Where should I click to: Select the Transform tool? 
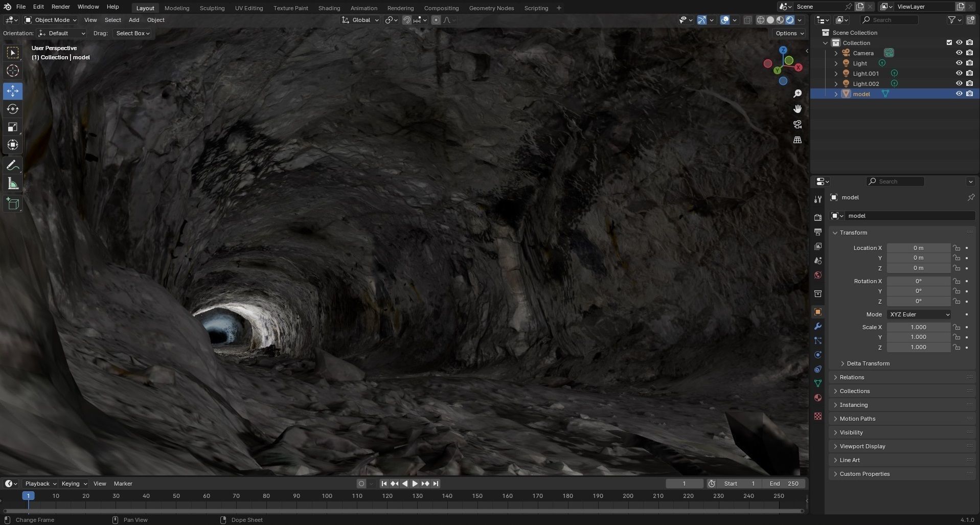pos(13,145)
